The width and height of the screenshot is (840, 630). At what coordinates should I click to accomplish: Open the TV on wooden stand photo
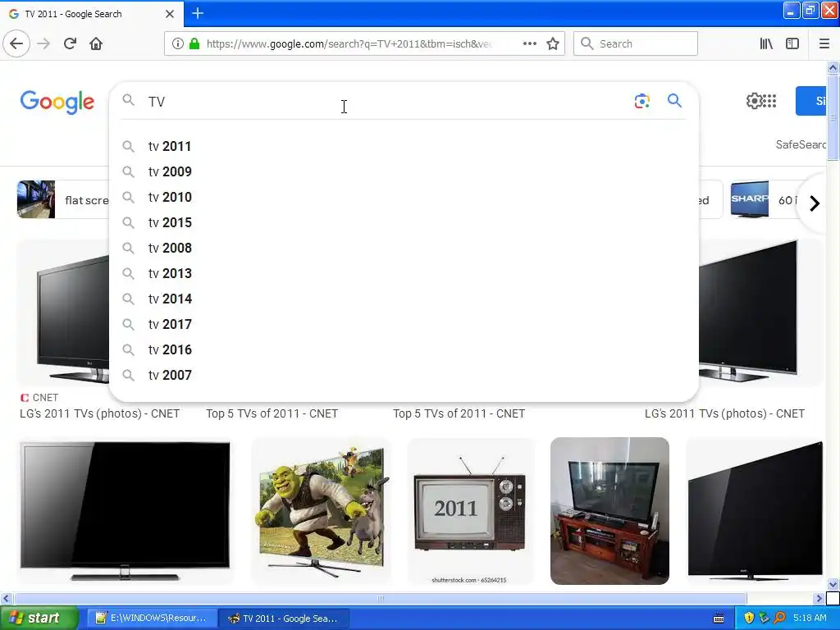point(609,511)
